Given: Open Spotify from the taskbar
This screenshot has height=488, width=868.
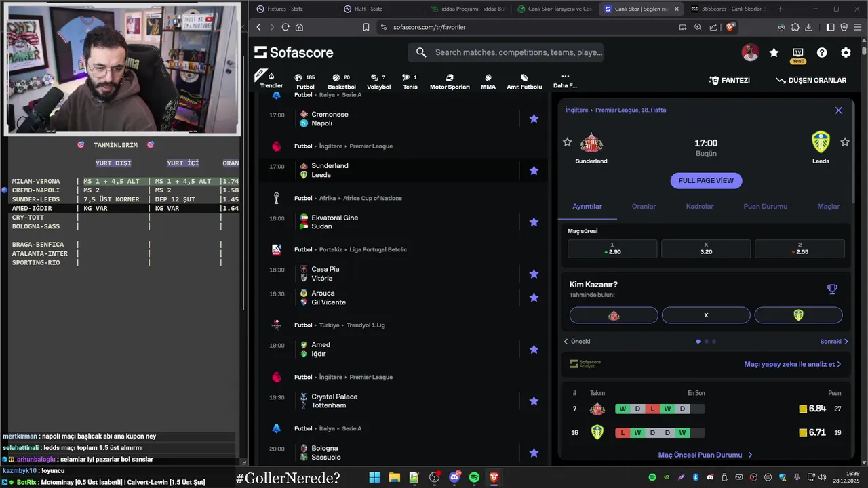Looking at the screenshot, I should pos(474,477).
